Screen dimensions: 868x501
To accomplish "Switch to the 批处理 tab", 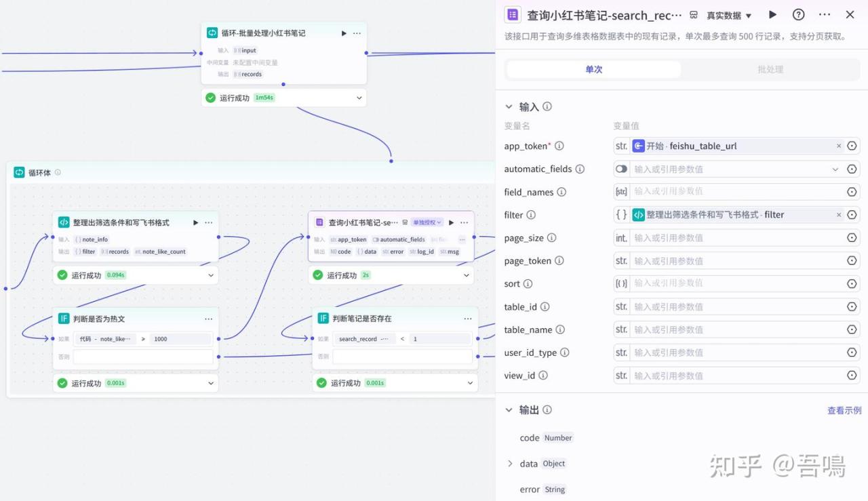I will 770,69.
